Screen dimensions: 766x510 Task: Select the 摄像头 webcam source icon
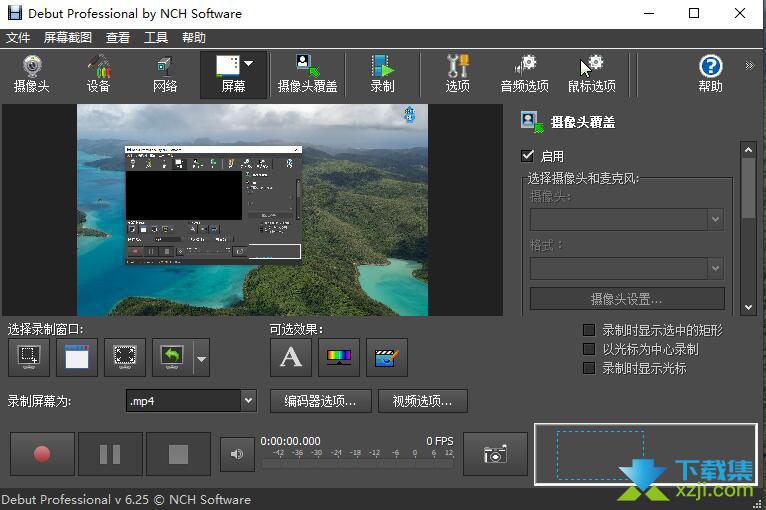32,75
